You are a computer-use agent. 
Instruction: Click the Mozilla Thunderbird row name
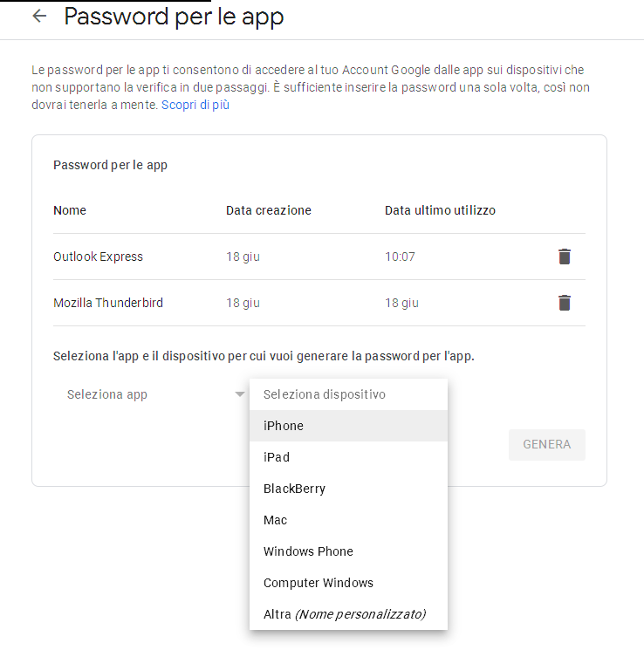point(108,303)
